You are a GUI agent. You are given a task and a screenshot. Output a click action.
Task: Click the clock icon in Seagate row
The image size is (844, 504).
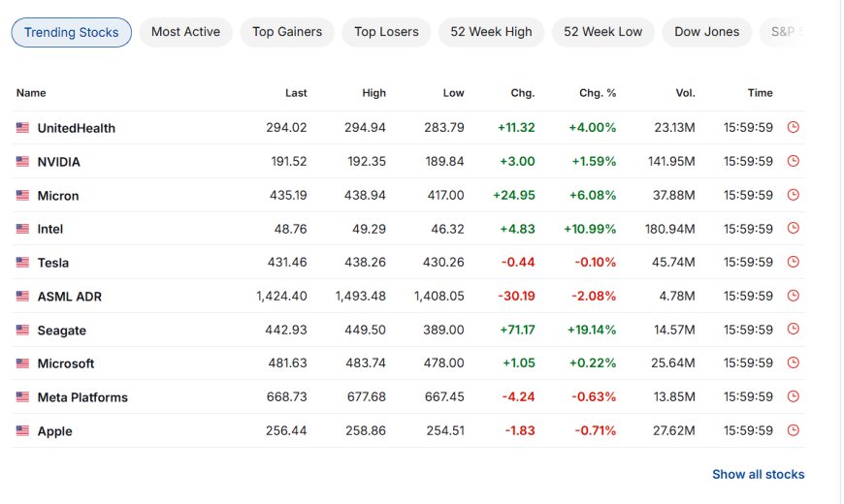(x=794, y=330)
